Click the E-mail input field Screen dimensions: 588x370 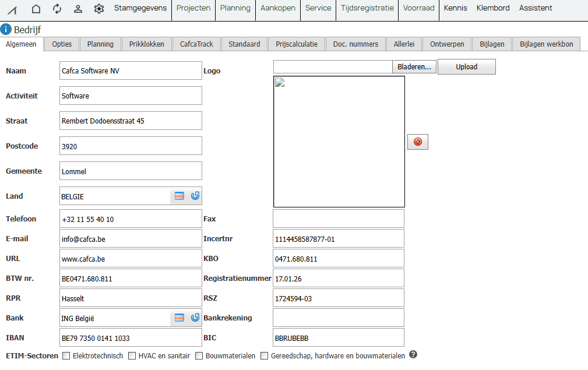click(131, 239)
